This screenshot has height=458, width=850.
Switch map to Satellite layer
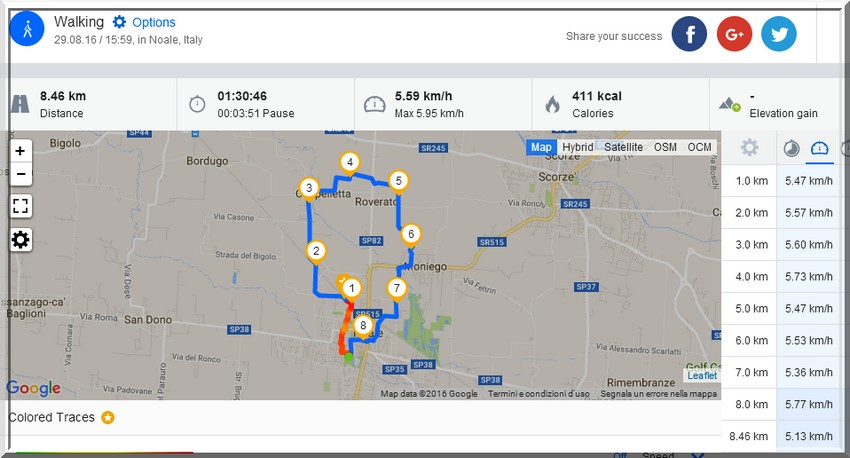pyautogui.click(x=623, y=147)
